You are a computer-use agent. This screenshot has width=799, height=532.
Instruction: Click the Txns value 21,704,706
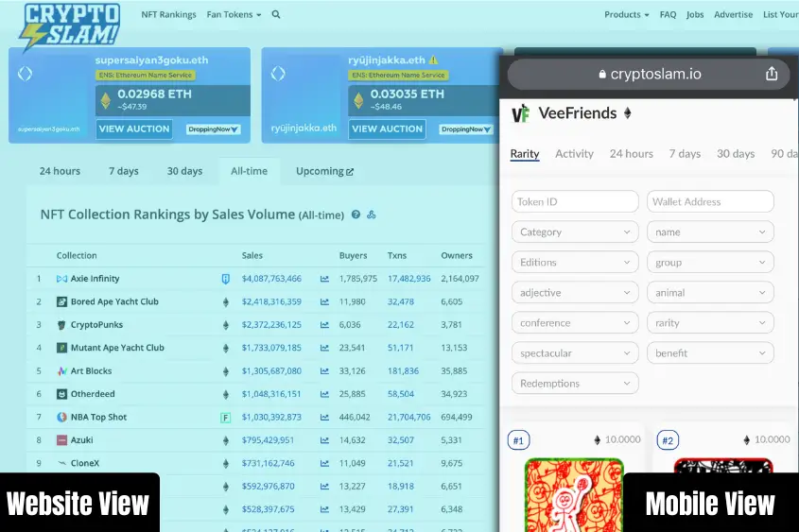408,418
